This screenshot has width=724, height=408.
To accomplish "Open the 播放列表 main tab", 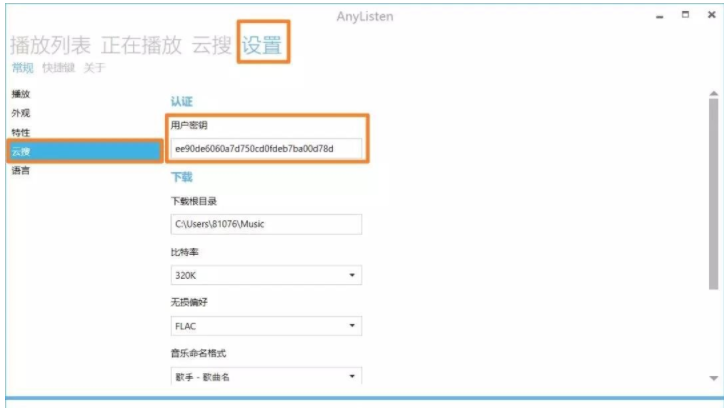I will [50, 45].
